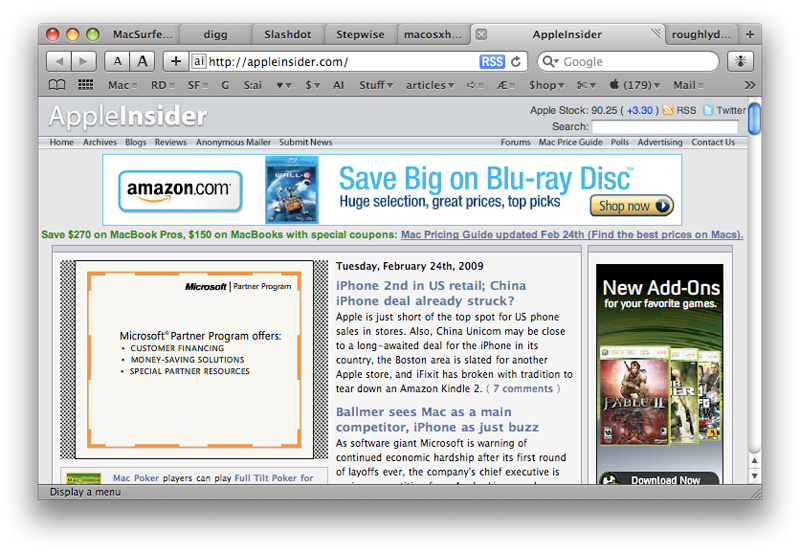Go back with the back arrow button
This screenshot has height=552, width=800.
[x=59, y=62]
